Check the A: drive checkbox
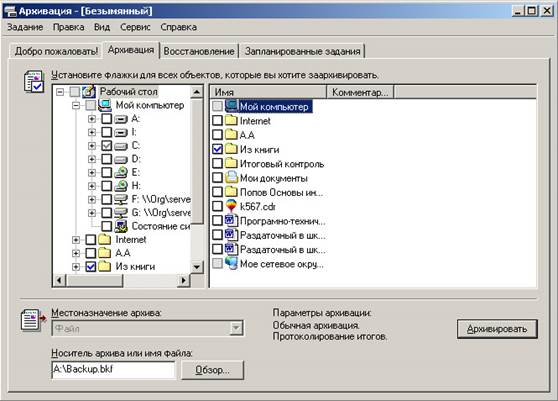The height and width of the screenshot is (401, 558). click(x=106, y=119)
